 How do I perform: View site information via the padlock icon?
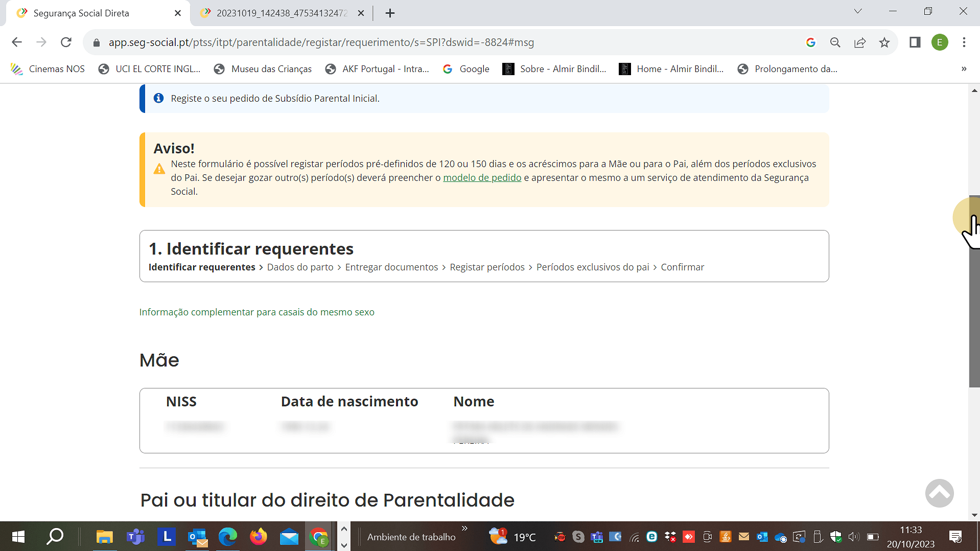[96, 42]
